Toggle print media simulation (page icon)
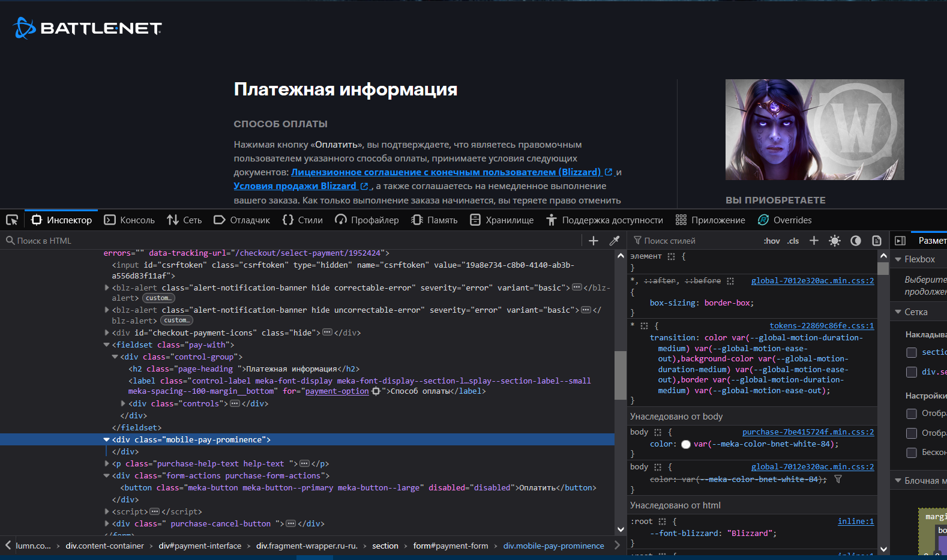 [877, 241]
